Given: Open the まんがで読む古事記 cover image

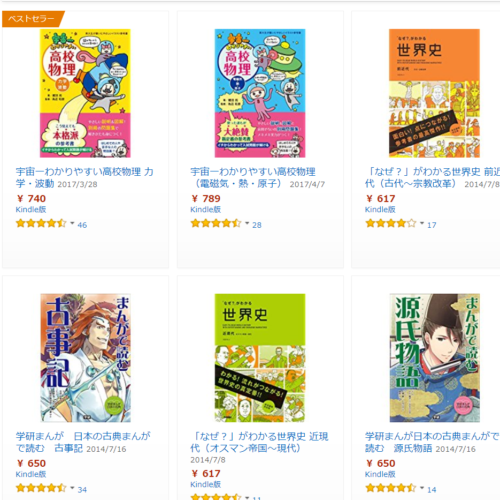Looking at the screenshot, I should tap(86, 358).
